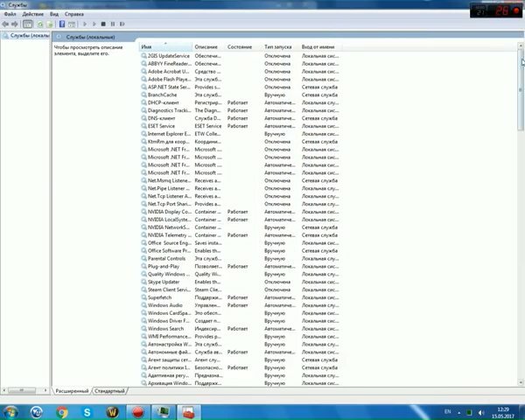Click the Export List toolbar icon

(50, 24)
